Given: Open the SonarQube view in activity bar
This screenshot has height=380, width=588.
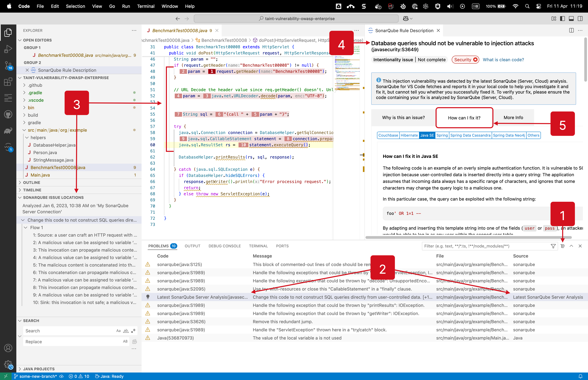Looking at the screenshot, I should pyautogui.click(x=8, y=147).
